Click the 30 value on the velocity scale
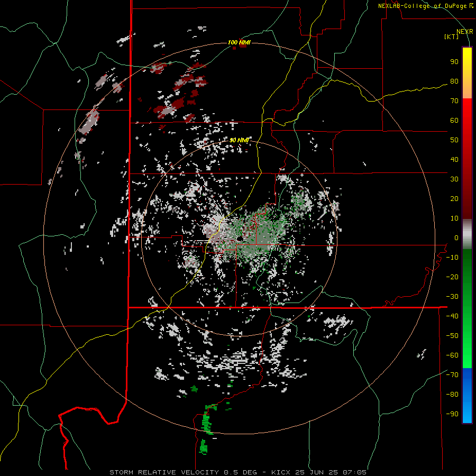This screenshot has width=476, height=476. (454, 179)
